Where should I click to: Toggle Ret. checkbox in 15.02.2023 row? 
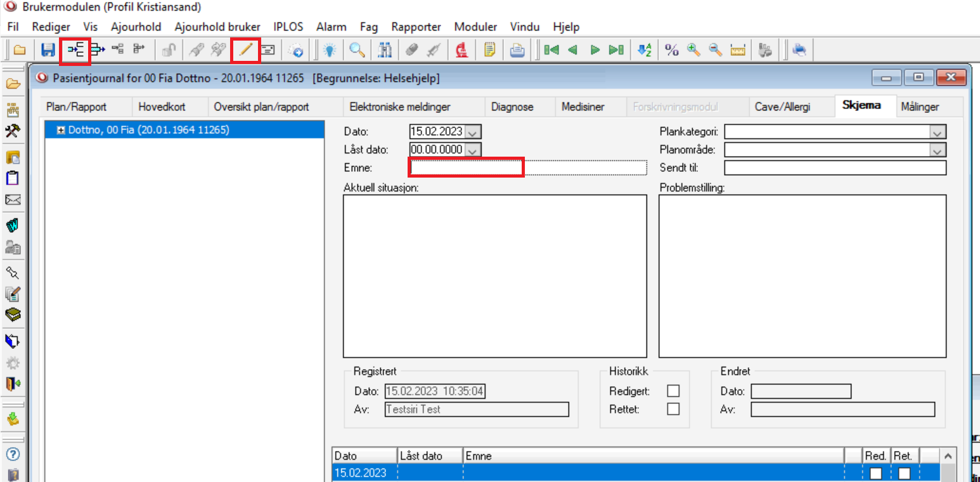click(x=905, y=473)
